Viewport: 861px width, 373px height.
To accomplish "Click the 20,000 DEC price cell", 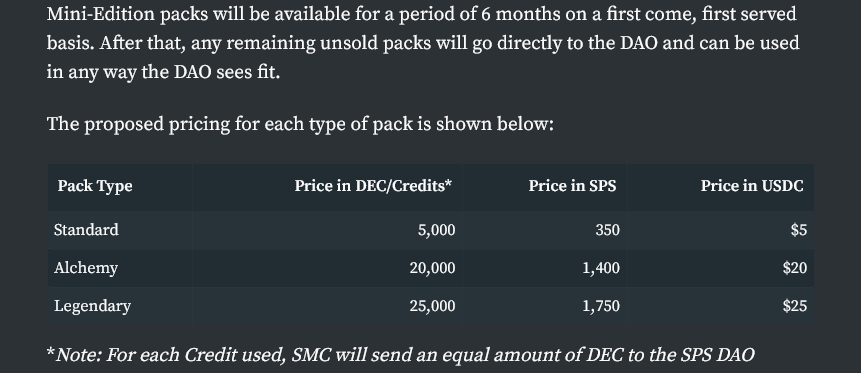I will coord(432,268).
